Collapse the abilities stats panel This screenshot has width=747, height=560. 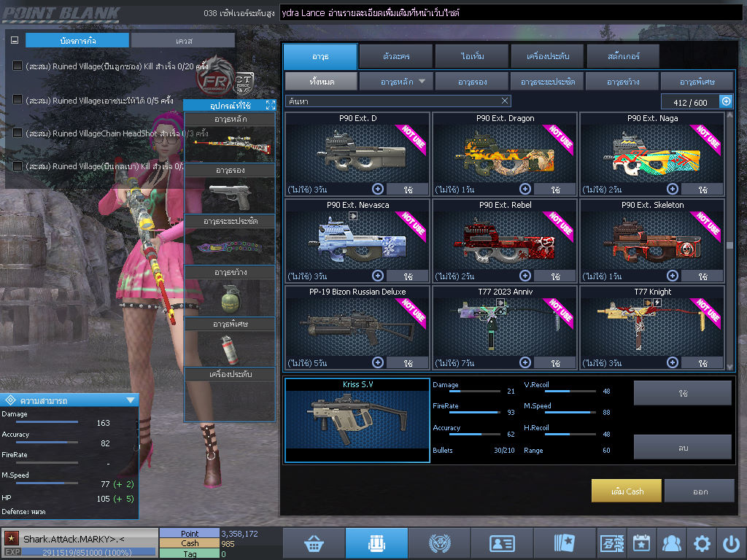click(x=130, y=400)
